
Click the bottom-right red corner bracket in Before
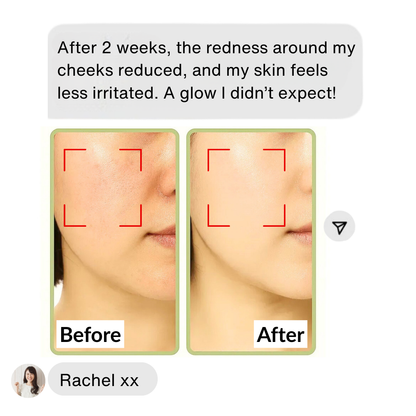click(x=131, y=216)
